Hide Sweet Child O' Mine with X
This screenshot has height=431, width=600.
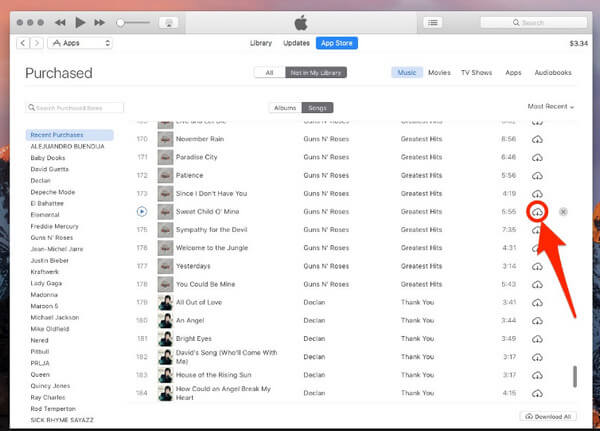[x=563, y=212]
